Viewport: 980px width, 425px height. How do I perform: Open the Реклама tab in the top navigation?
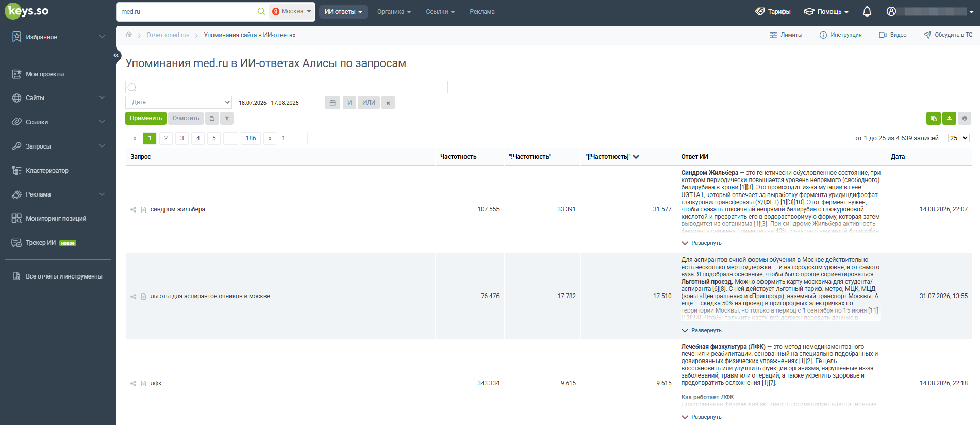click(482, 12)
